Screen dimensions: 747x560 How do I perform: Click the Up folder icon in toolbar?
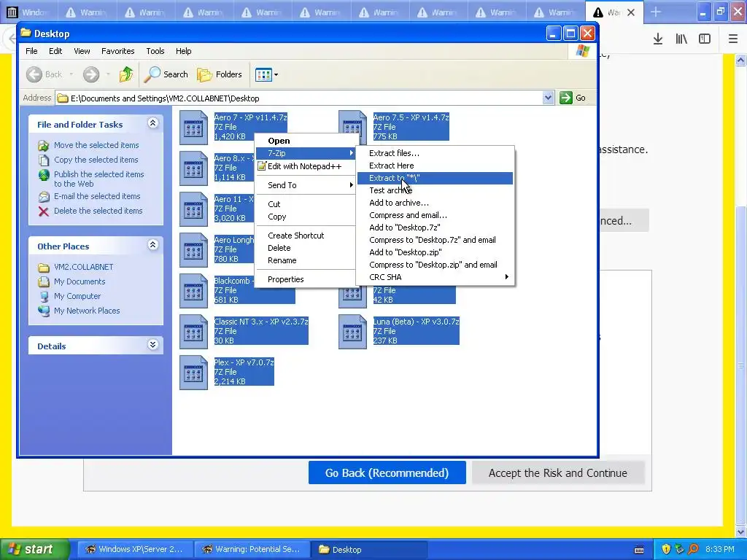[126, 74]
